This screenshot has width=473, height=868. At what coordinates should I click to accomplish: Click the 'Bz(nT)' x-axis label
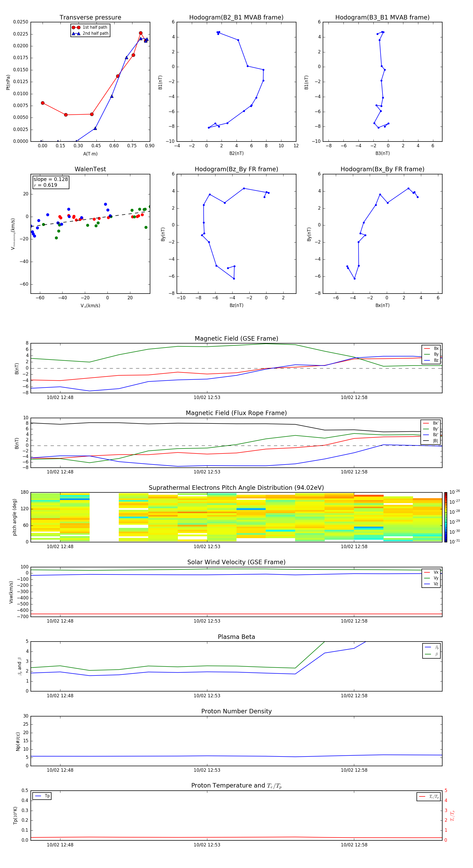(236, 305)
